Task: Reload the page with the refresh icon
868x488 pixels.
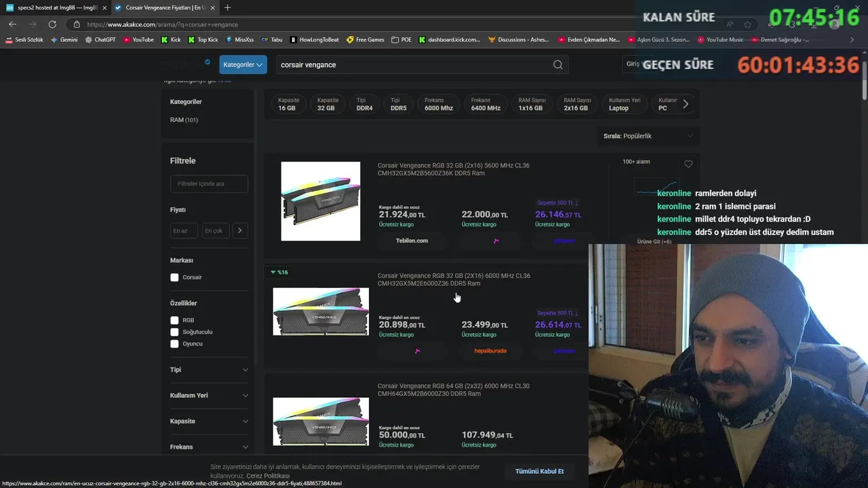Action: (x=52, y=24)
